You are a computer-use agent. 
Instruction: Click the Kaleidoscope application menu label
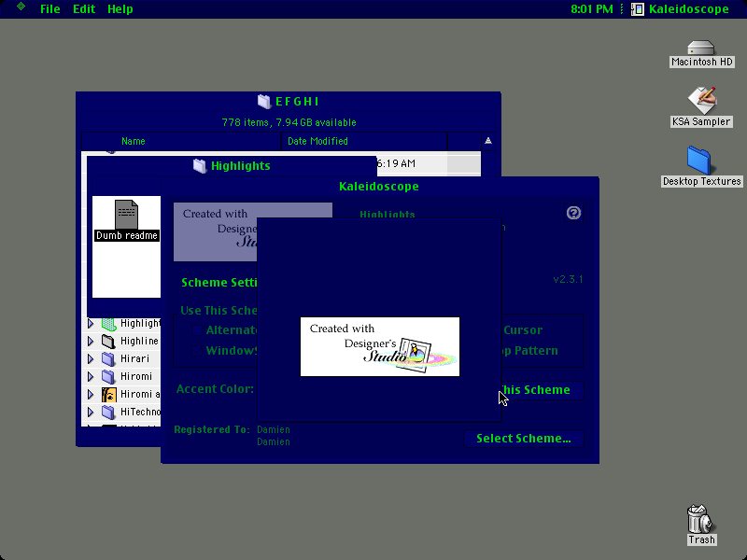tap(688, 9)
